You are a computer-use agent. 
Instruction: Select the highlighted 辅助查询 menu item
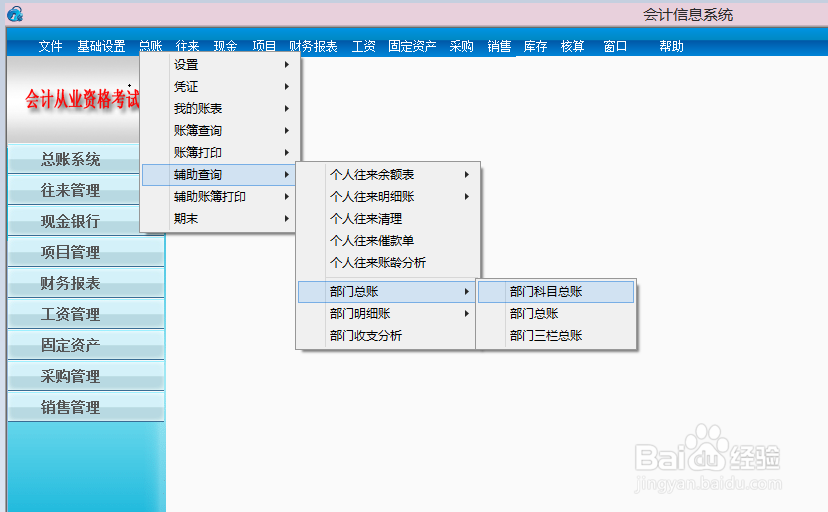[219, 175]
